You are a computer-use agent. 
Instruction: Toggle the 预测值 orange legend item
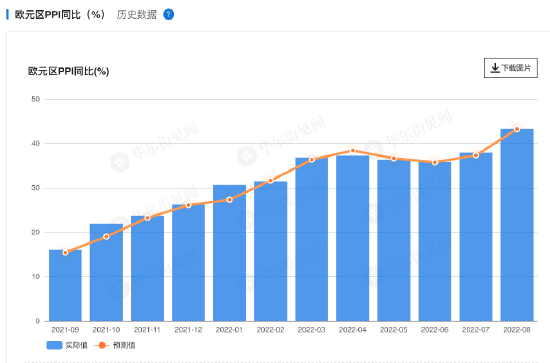115,345
